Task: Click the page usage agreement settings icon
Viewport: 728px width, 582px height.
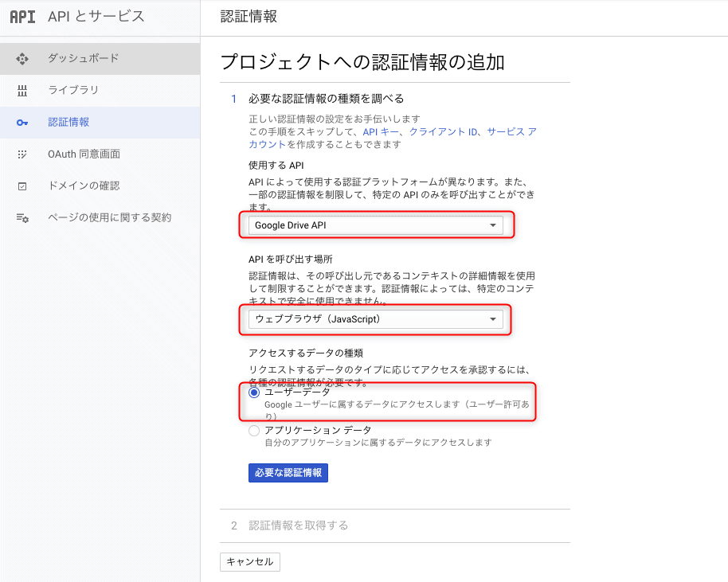Action: pos(22,217)
